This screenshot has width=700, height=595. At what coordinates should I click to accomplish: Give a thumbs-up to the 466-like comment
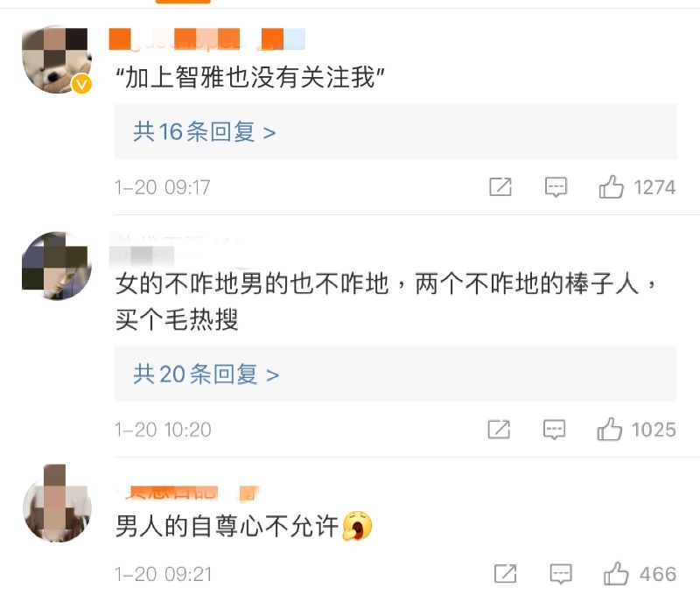point(616,574)
